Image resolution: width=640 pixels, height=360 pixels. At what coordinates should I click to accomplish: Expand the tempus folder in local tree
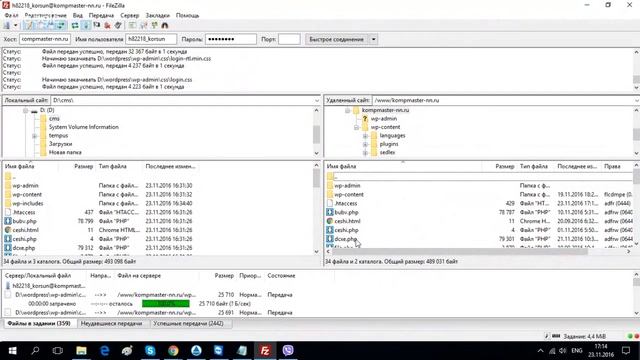pyautogui.click(x=34, y=136)
